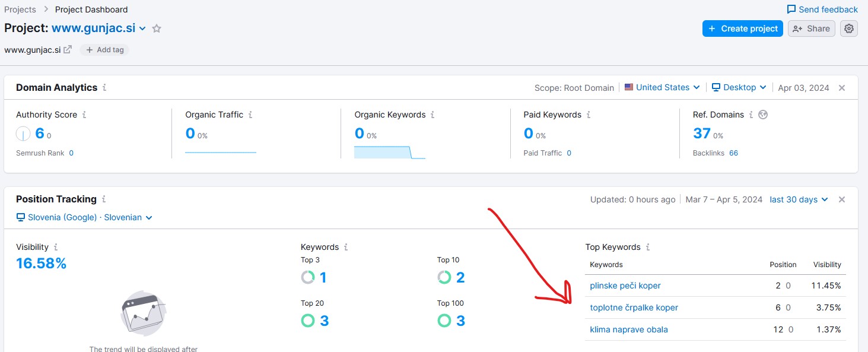Go to Projects in breadcrumb
This screenshot has width=868, height=352.
(x=20, y=9)
